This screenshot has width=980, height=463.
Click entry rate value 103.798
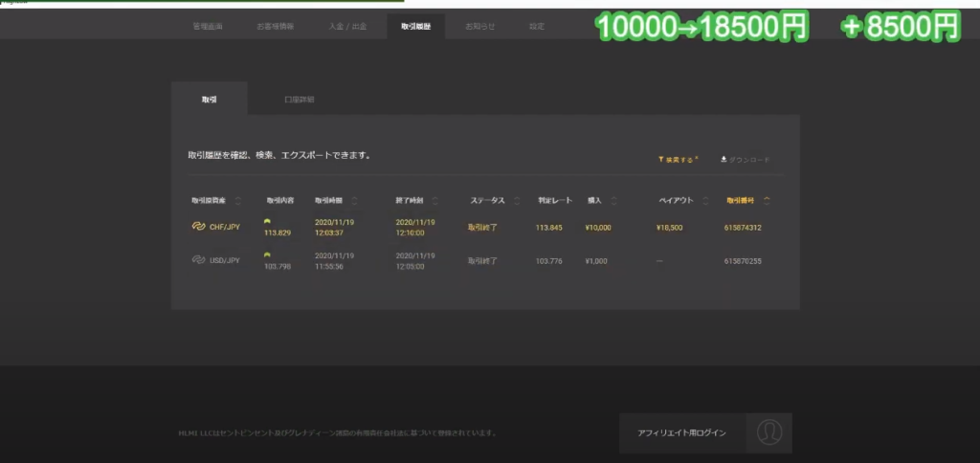click(278, 267)
